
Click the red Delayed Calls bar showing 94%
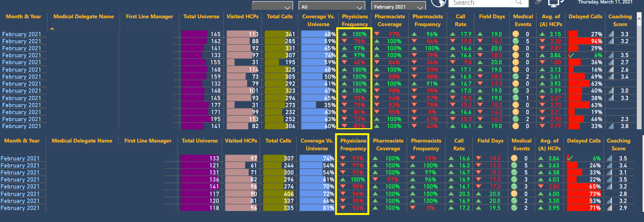585,41
